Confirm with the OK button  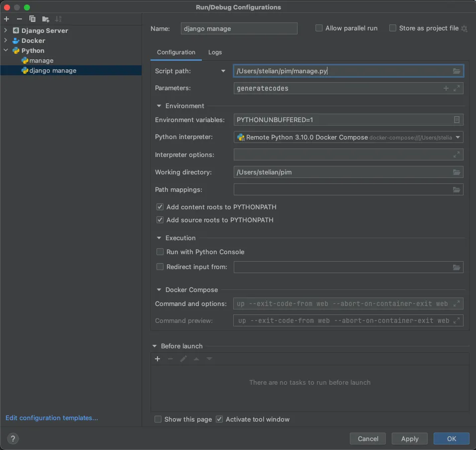click(x=452, y=439)
